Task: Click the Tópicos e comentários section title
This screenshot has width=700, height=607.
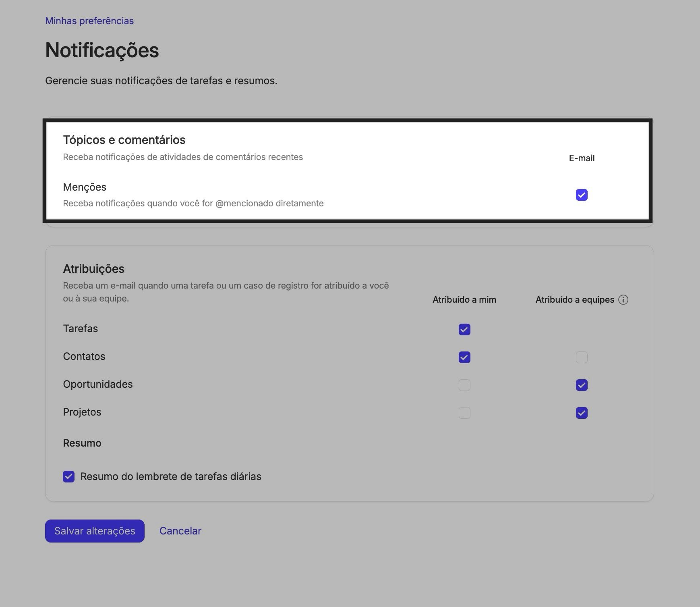Action: [x=124, y=140]
